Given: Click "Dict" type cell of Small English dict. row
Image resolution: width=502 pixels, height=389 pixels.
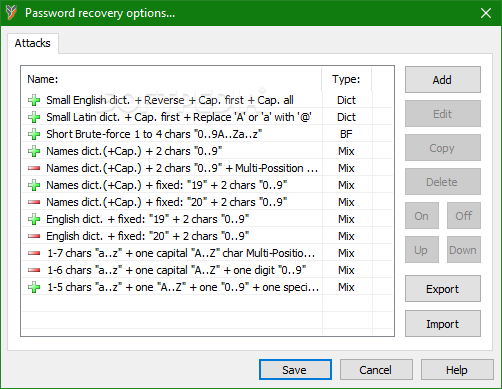Looking at the screenshot, I should click(x=346, y=100).
